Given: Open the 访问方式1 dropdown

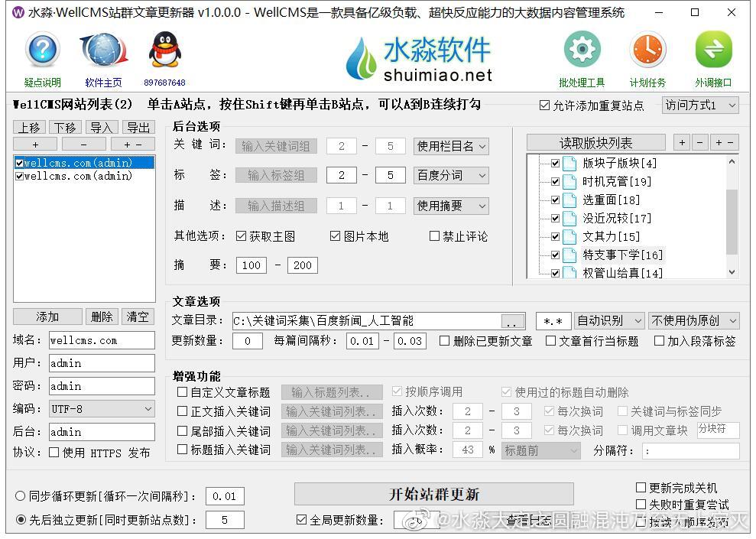Looking at the screenshot, I should (x=700, y=105).
